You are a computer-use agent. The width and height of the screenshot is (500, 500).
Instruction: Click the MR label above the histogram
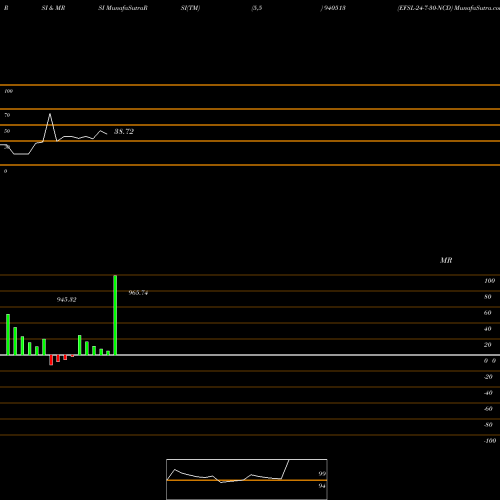446,260
